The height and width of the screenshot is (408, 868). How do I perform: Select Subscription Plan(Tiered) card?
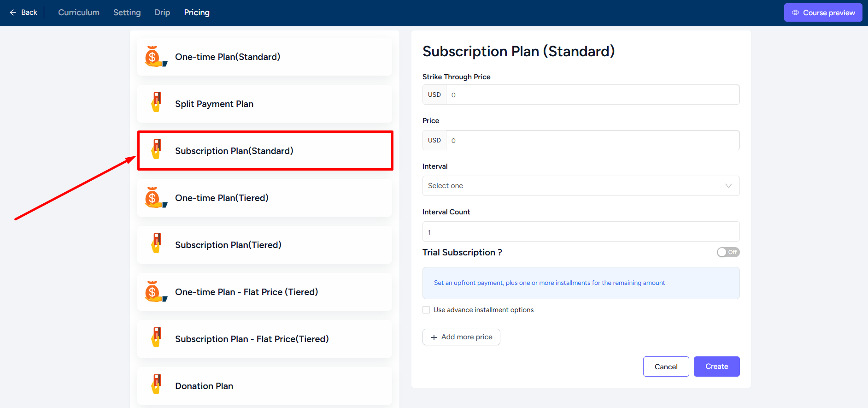[264, 245]
